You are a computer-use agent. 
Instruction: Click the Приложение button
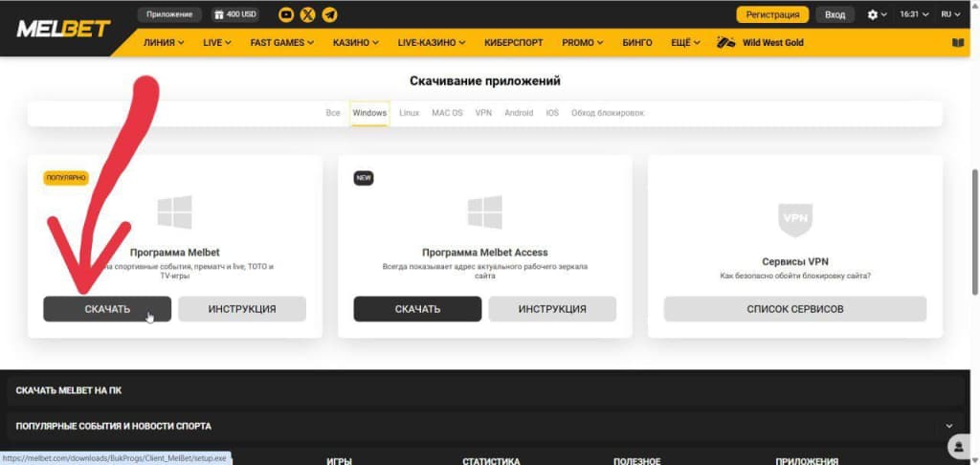(x=170, y=14)
